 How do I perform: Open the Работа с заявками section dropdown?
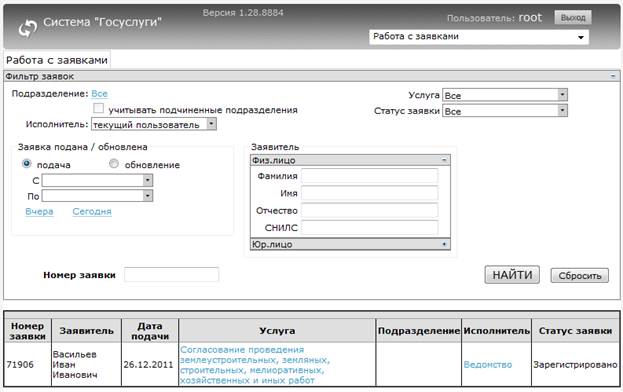479,37
